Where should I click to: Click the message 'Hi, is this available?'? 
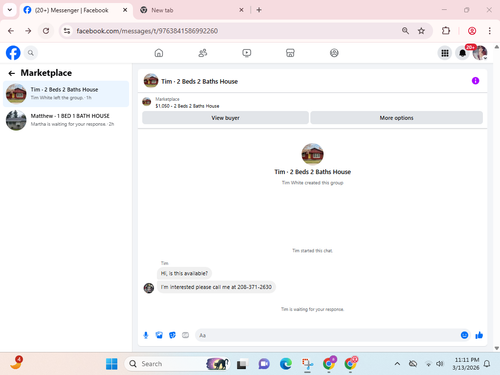point(184,273)
